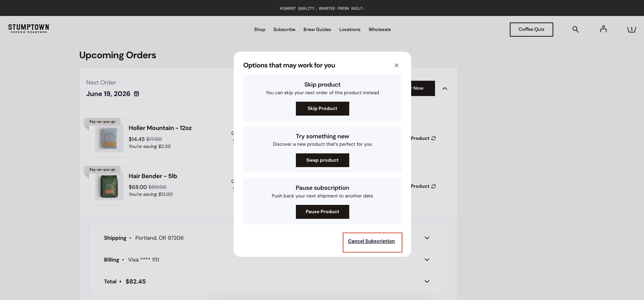
Task: Click the Cancel Subscription link
Action: pyautogui.click(x=371, y=241)
